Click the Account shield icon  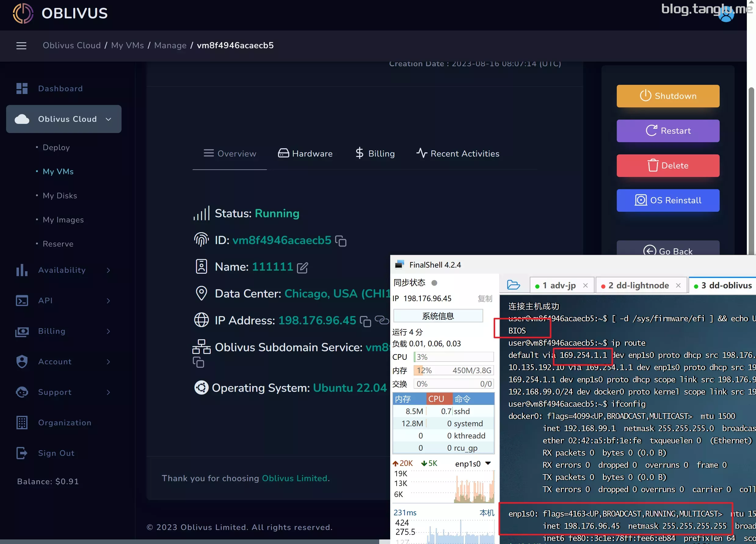pos(22,362)
